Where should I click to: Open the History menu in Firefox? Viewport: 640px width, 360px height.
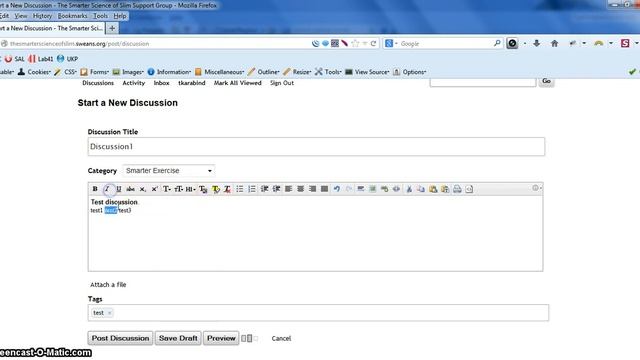(x=42, y=16)
